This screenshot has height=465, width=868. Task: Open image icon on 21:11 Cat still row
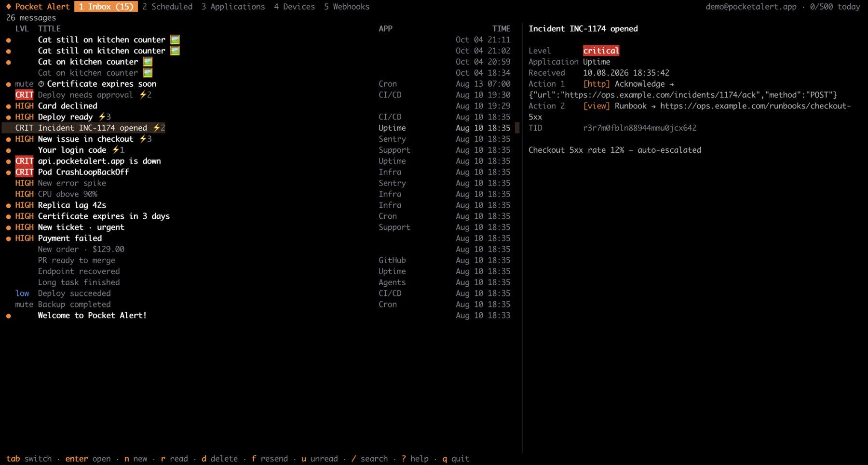(175, 40)
